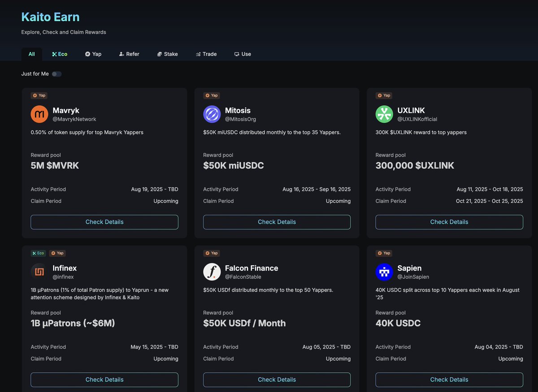This screenshot has width=538, height=392.
Task: Open the Stake tab
Action: [167, 54]
